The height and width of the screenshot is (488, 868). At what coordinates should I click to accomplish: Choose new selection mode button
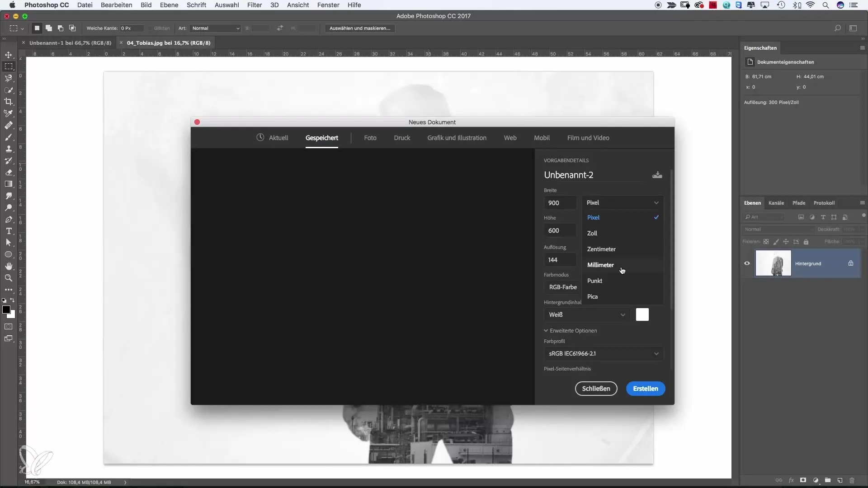[x=37, y=28]
